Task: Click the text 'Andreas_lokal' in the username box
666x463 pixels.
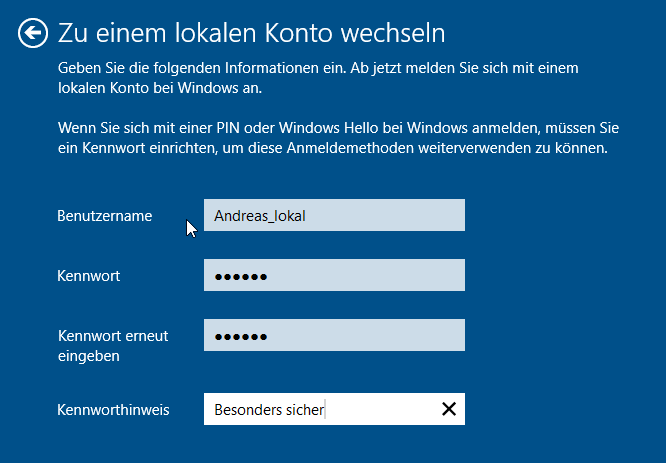Action: pyautogui.click(x=260, y=216)
